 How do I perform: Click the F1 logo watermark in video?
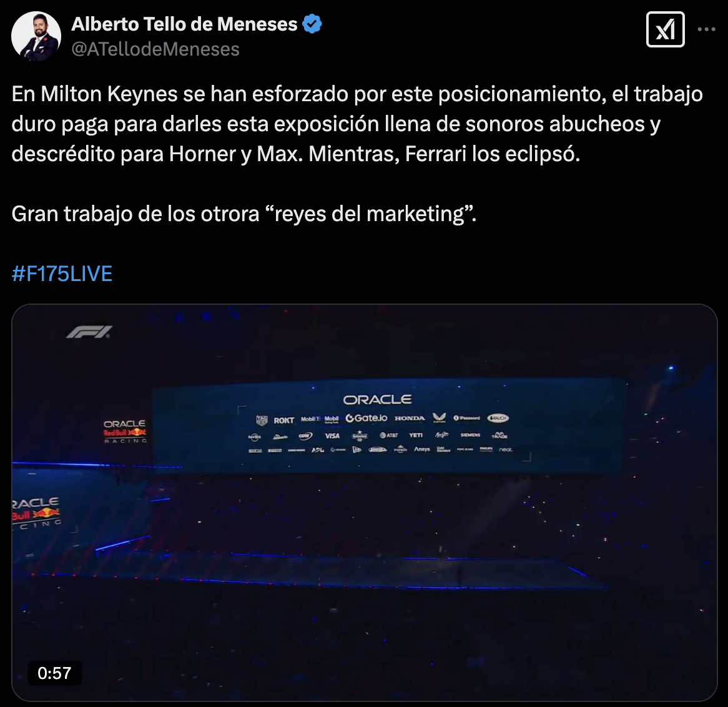(89, 332)
